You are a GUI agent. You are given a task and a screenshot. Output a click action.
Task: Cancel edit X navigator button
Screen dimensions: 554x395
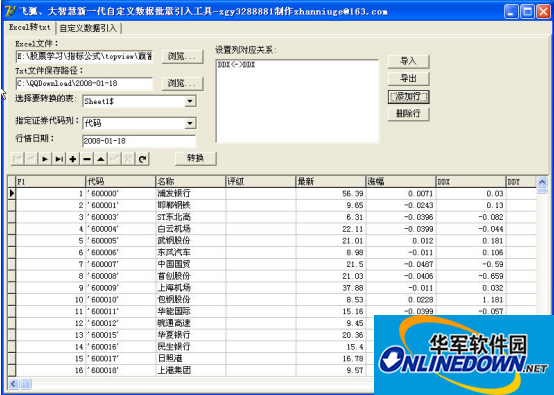coord(128,159)
